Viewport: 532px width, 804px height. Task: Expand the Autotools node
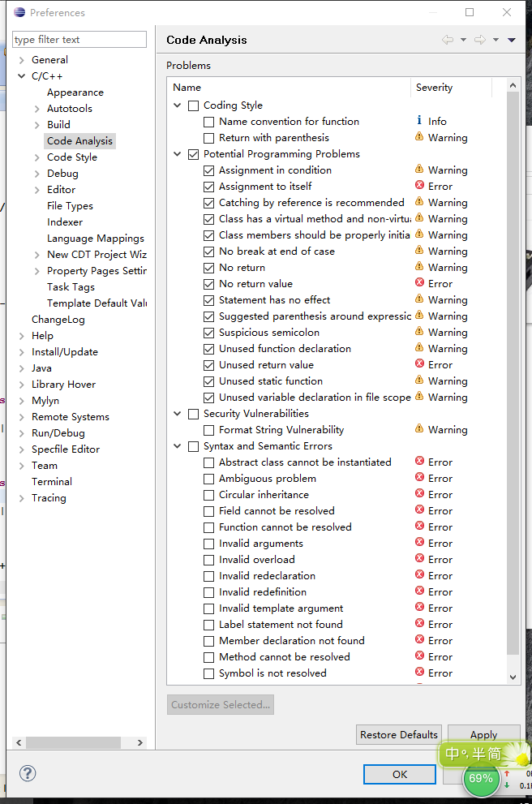[37, 109]
